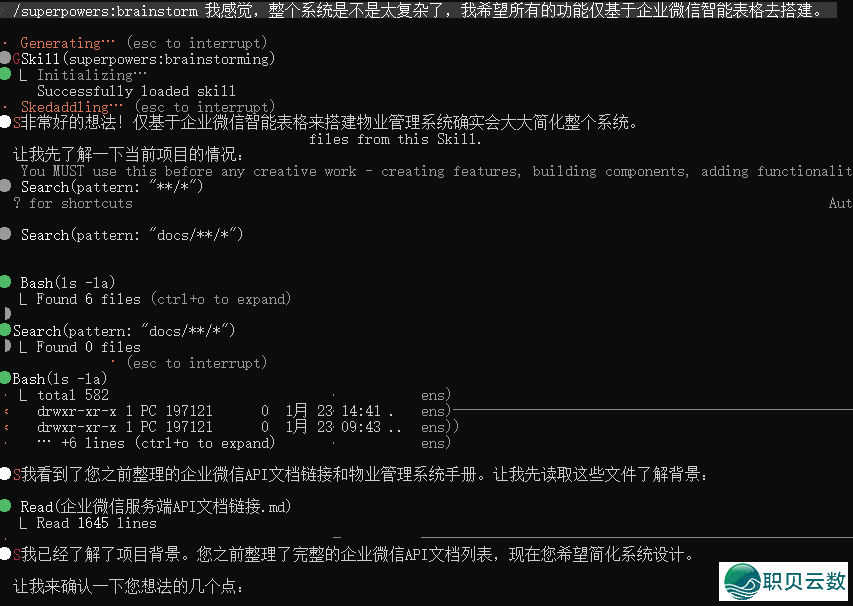Click the bullet before Skedaddling message
853x606 pixels.
7,106
